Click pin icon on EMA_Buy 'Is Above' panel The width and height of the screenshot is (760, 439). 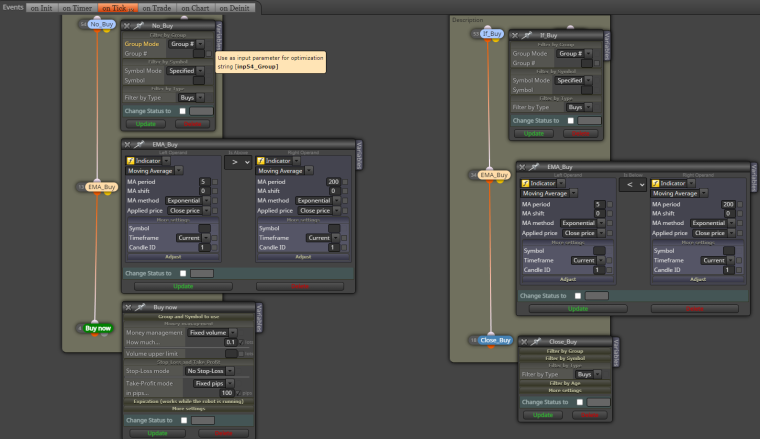pyautogui.click(x=139, y=144)
